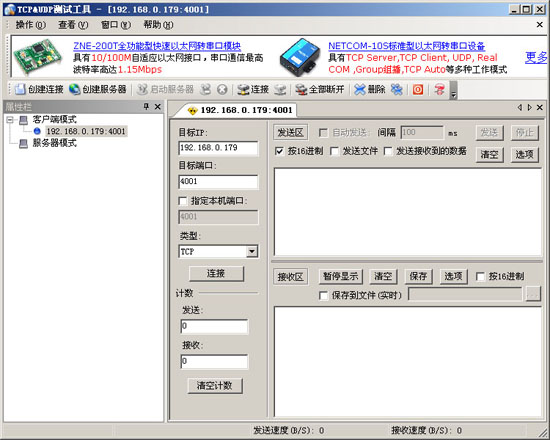Click the 删除 cross icon in toolbar
The width and height of the screenshot is (550, 440).
pyautogui.click(x=360, y=90)
